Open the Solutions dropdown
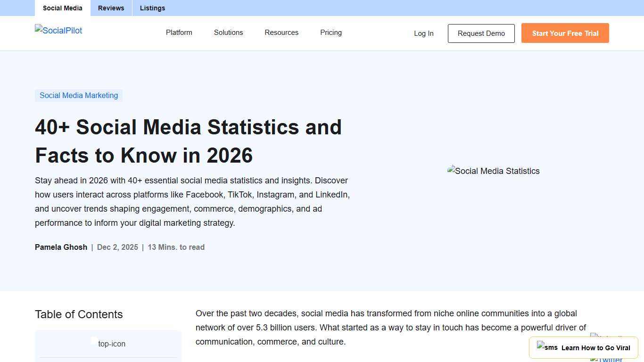 click(228, 33)
